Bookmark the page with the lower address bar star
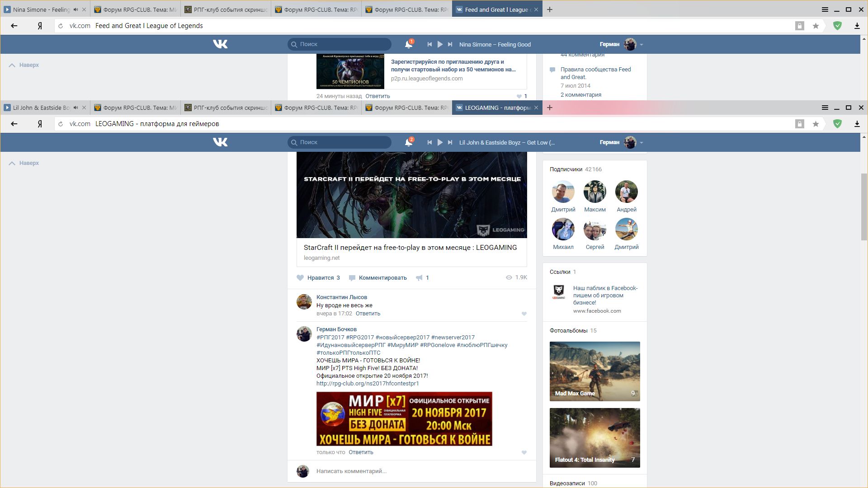Image resolution: width=868 pixels, height=488 pixels. coord(816,124)
